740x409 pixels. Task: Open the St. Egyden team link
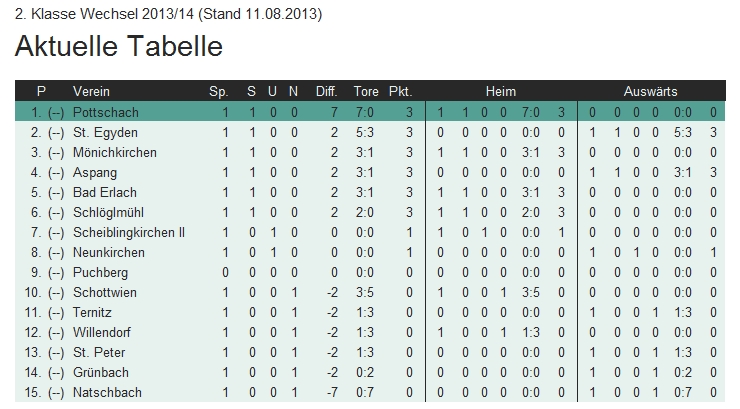(105, 132)
